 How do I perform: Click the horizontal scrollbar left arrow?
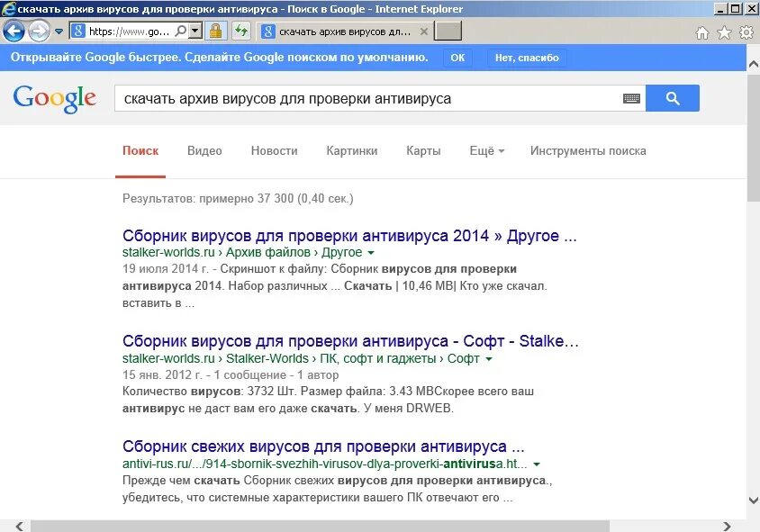[x=20, y=527]
